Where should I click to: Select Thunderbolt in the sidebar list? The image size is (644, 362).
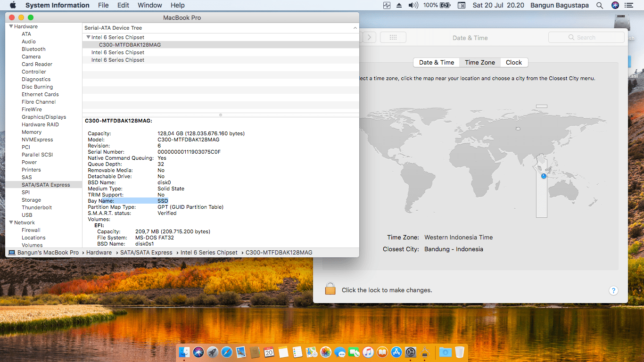click(x=37, y=207)
